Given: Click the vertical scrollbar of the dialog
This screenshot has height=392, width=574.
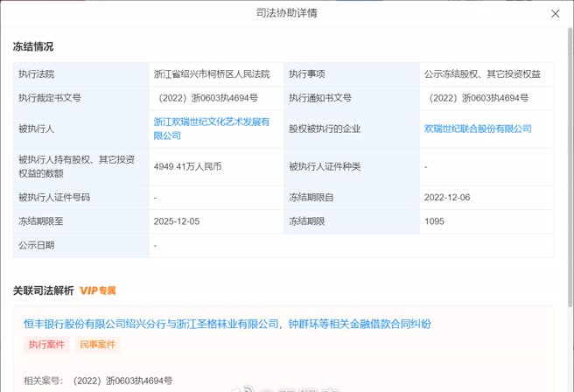Looking at the screenshot, I should click(570, 166).
